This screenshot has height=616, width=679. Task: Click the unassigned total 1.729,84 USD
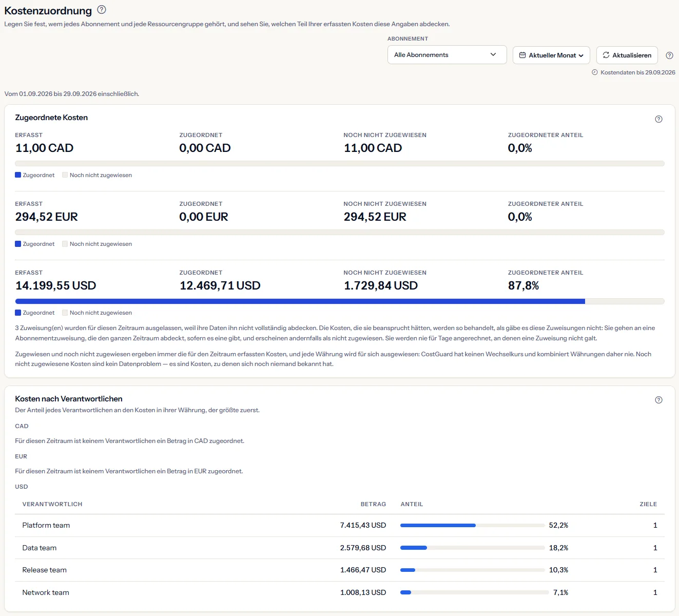point(381,285)
